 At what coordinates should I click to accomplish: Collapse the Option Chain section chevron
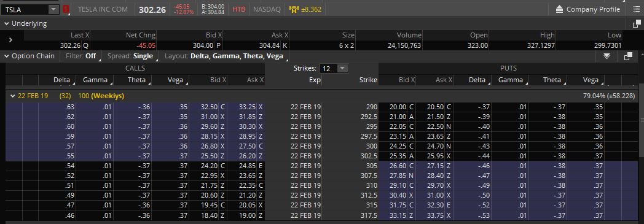point(7,56)
